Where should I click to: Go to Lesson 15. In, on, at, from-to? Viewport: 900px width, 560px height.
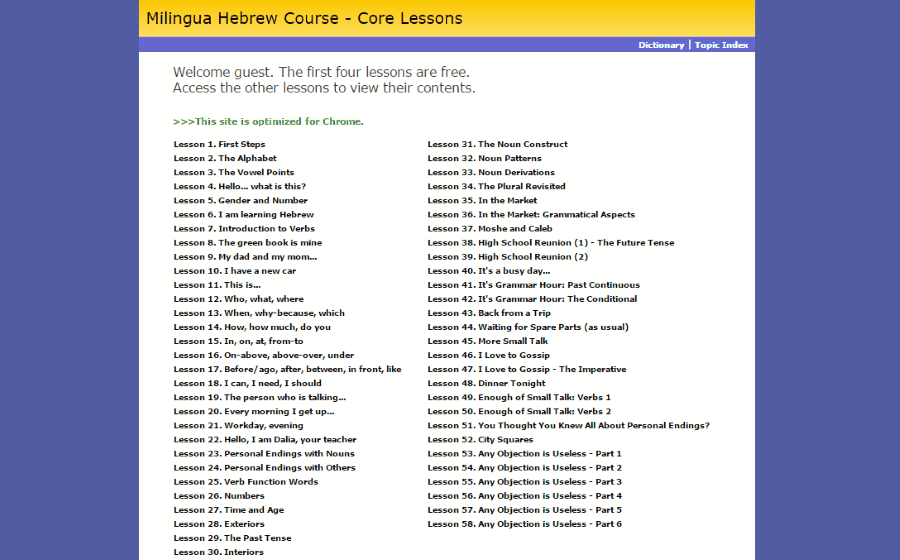(238, 341)
